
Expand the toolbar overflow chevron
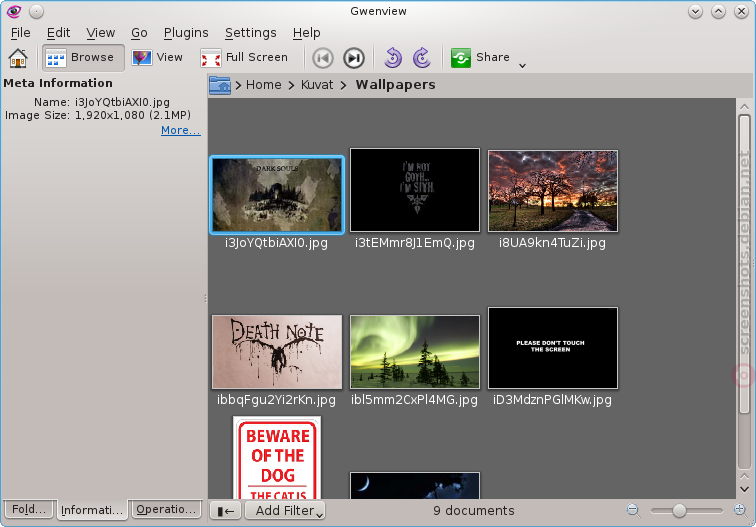[x=522, y=66]
